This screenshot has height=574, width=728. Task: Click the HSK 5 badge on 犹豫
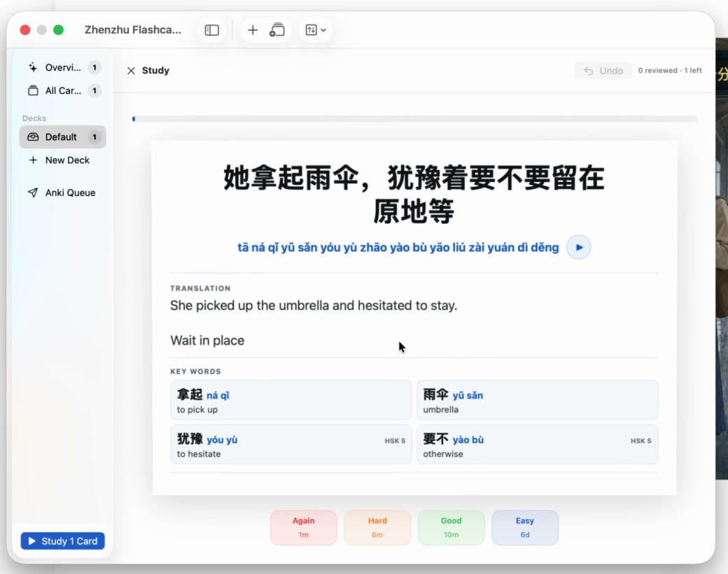tap(395, 441)
